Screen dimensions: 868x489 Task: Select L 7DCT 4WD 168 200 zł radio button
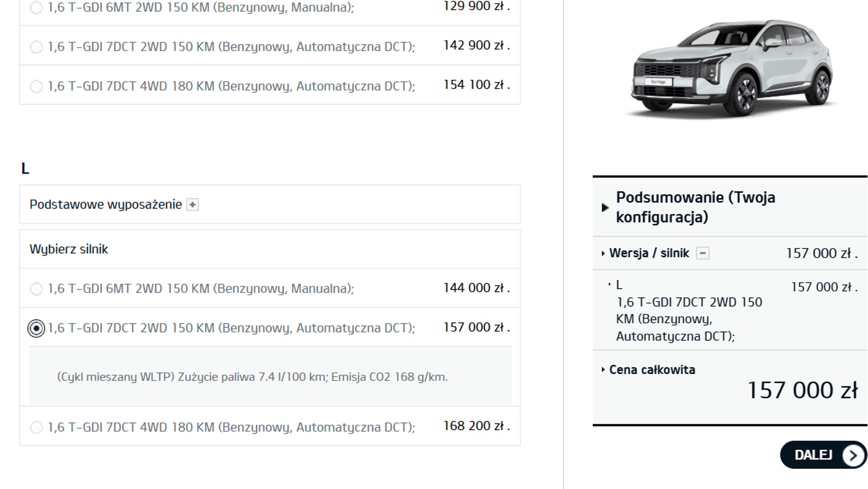coord(36,427)
